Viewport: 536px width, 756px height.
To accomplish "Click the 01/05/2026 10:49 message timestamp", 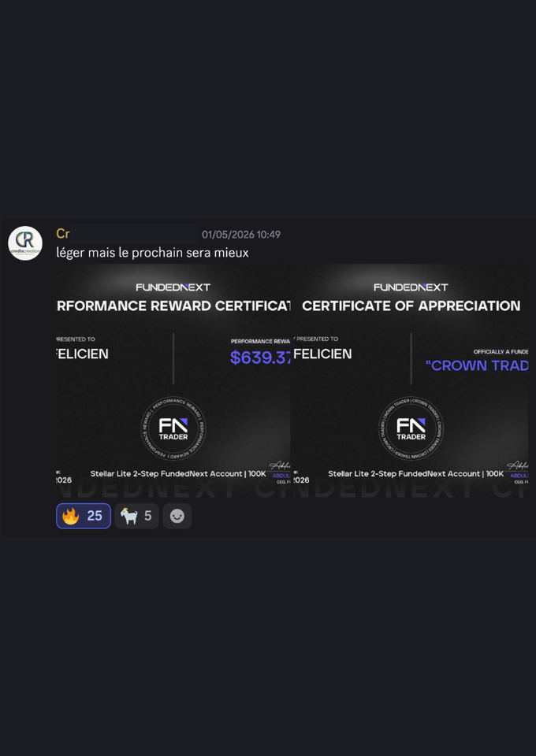I will click(x=240, y=235).
